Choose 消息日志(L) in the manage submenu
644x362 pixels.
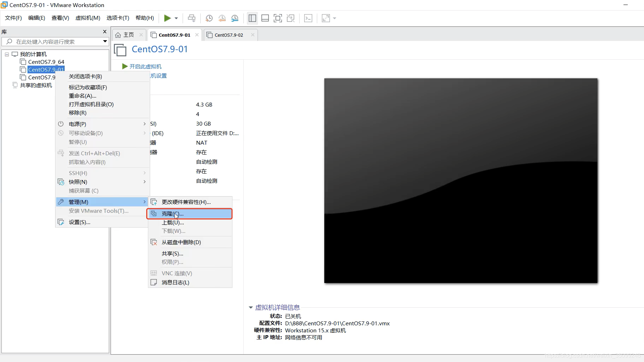190,282
